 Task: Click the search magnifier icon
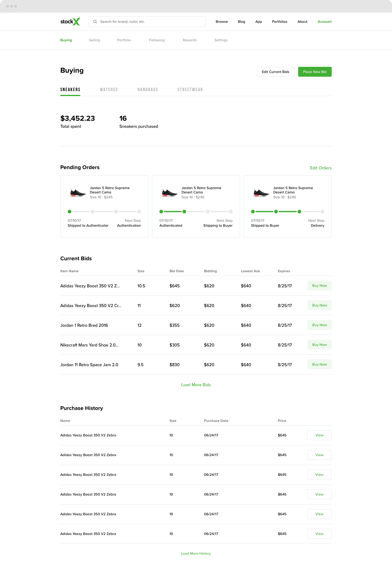coord(95,22)
